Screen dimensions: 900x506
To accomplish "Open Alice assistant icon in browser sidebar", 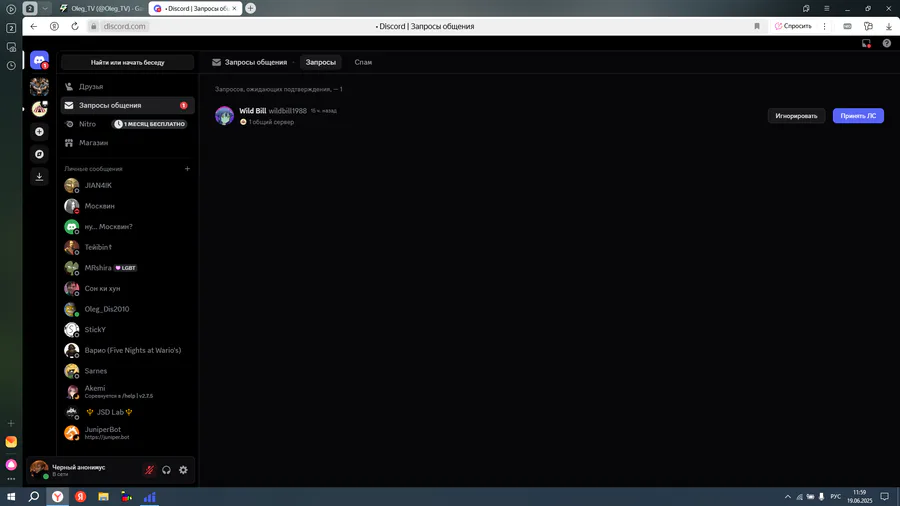I will click(11, 465).
